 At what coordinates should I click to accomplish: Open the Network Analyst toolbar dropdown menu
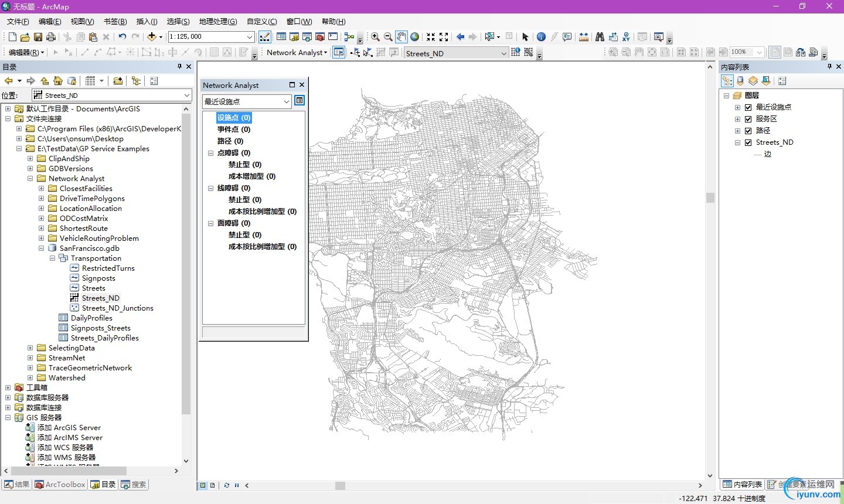297,53
